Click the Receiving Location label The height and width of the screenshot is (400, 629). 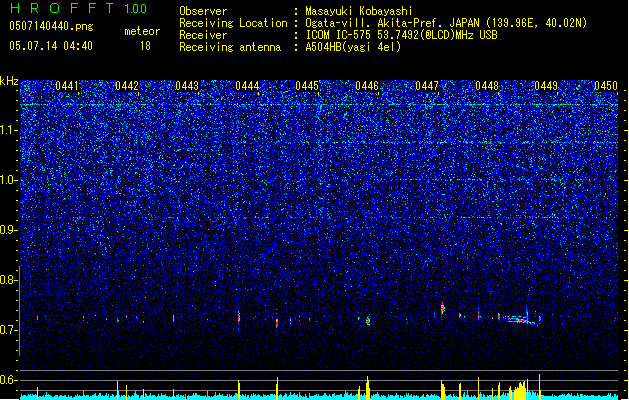coord(233,23)
